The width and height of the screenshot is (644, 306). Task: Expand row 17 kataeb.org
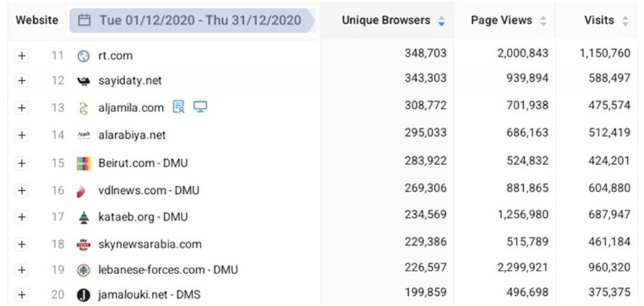pyautogui.click(x=22, y=216)
